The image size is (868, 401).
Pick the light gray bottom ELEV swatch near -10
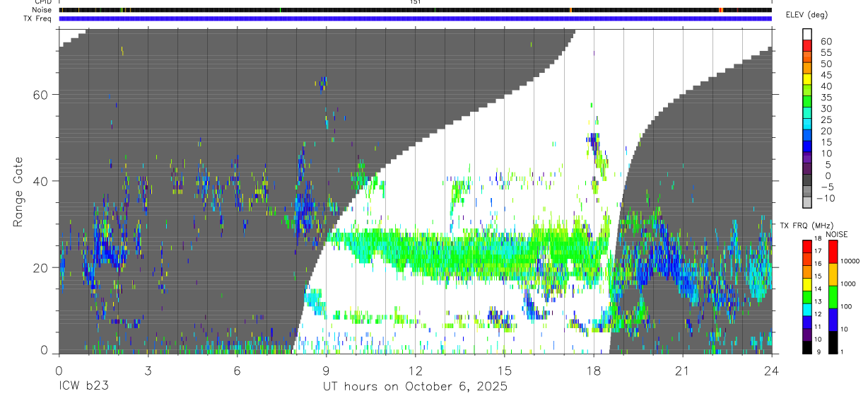click(x=807, y=202)
